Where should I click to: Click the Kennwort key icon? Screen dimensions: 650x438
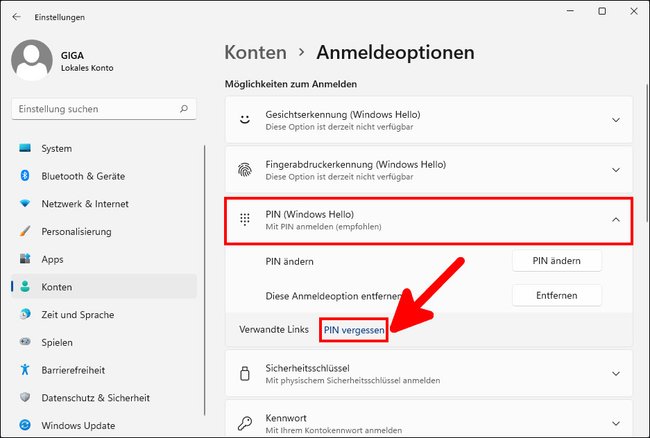pyautogui.click(x=245, y=423)
